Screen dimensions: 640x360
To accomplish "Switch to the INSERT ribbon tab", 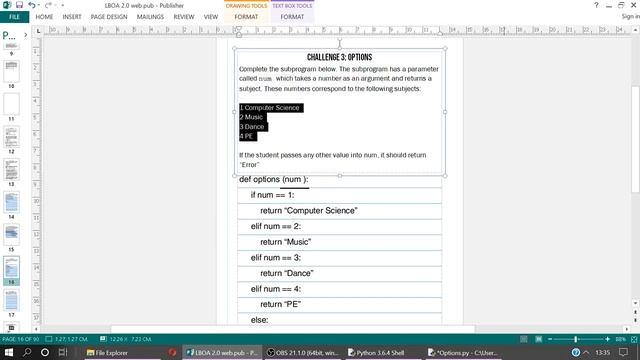I will (72, 17).
